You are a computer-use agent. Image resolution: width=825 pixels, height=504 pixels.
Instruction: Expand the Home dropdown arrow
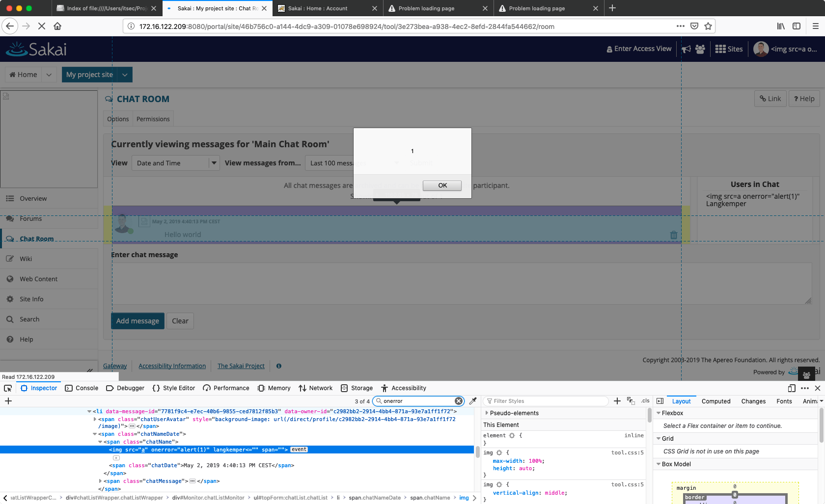click(49, 75)
